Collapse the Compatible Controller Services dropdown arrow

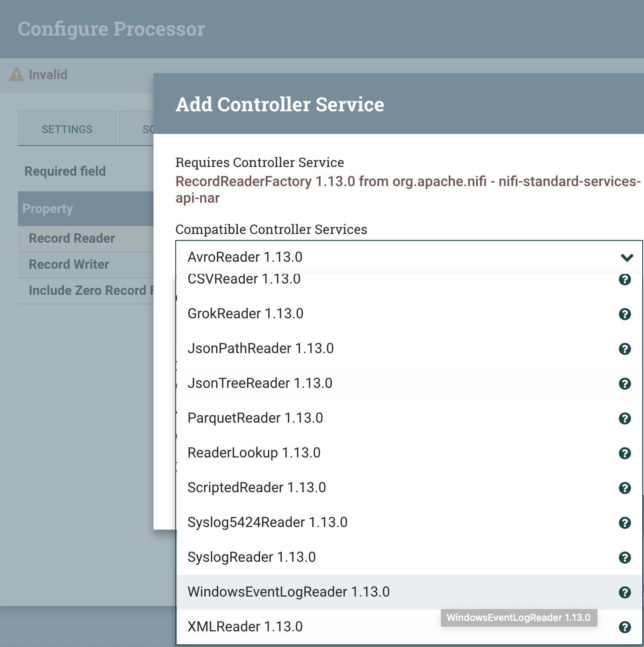(x=627, y=257)
